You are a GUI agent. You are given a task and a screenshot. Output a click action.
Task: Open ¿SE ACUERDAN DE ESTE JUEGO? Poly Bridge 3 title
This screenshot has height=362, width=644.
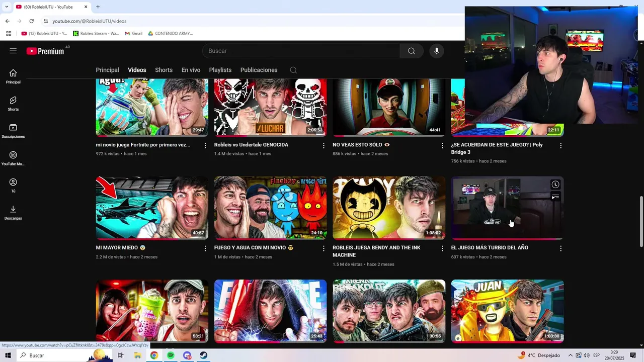497,148
